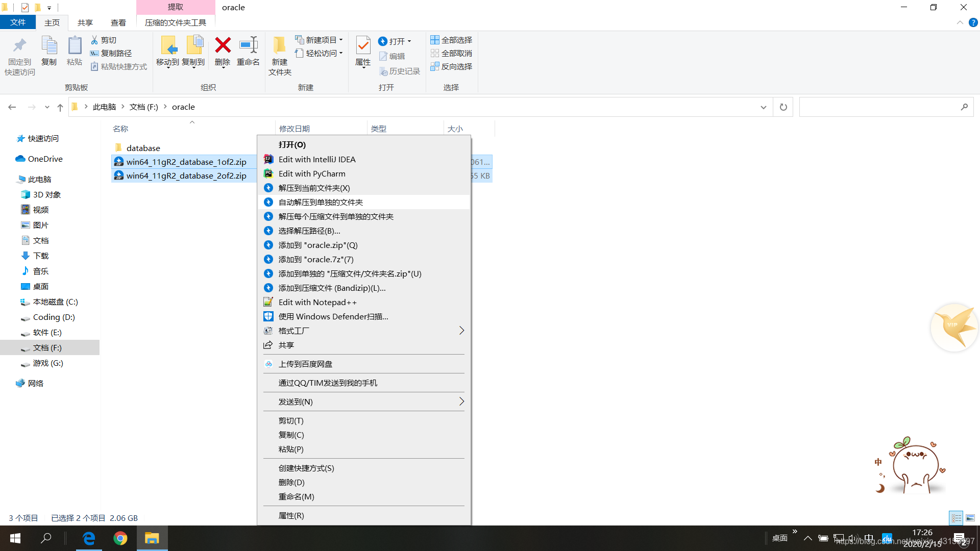980x551 pixels.
Task: Switch to large icons view toggle
Action: (x=970, y=518)
